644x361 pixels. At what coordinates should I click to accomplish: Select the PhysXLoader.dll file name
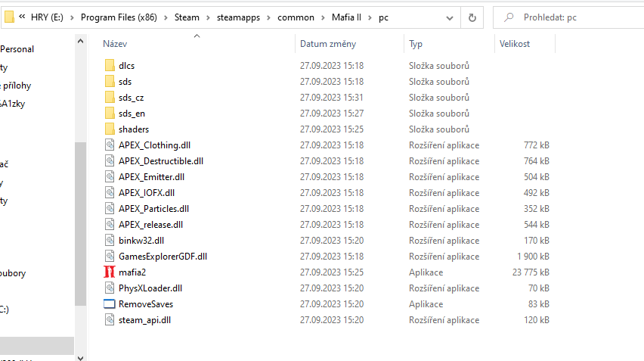150,288
